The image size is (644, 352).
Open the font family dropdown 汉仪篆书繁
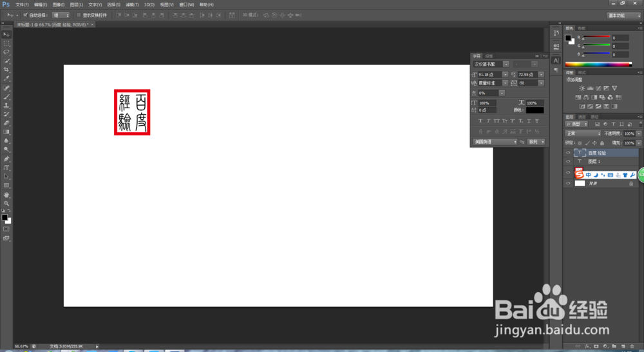tap(506, 64)
